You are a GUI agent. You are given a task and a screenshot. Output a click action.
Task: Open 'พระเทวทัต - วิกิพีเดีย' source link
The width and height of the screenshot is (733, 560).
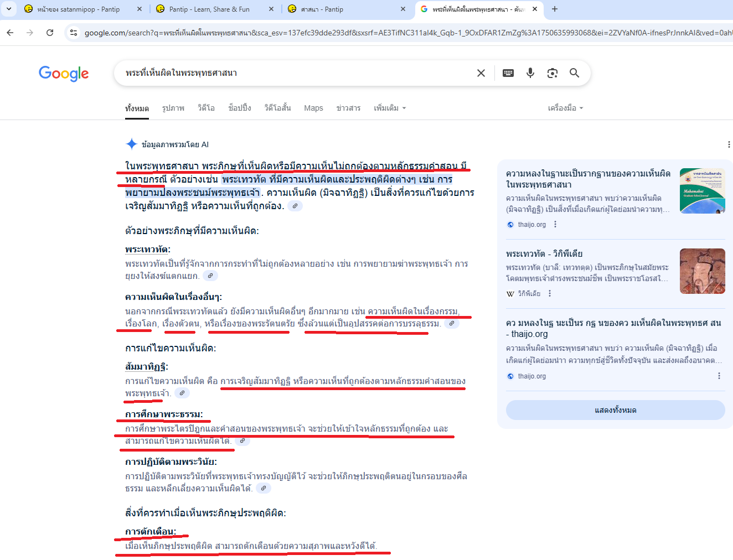tap(544, 253)
